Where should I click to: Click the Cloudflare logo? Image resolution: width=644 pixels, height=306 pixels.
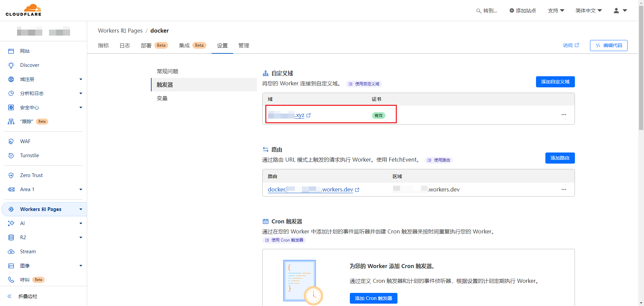23,10
